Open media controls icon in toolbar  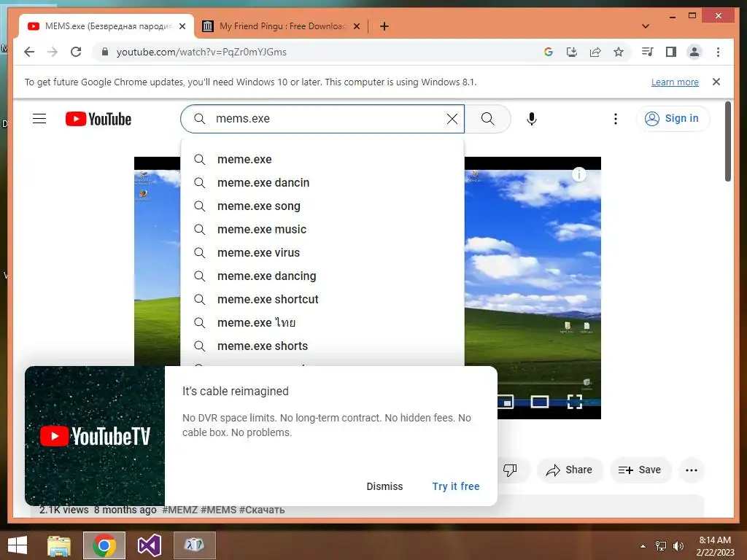coord(648,52)
